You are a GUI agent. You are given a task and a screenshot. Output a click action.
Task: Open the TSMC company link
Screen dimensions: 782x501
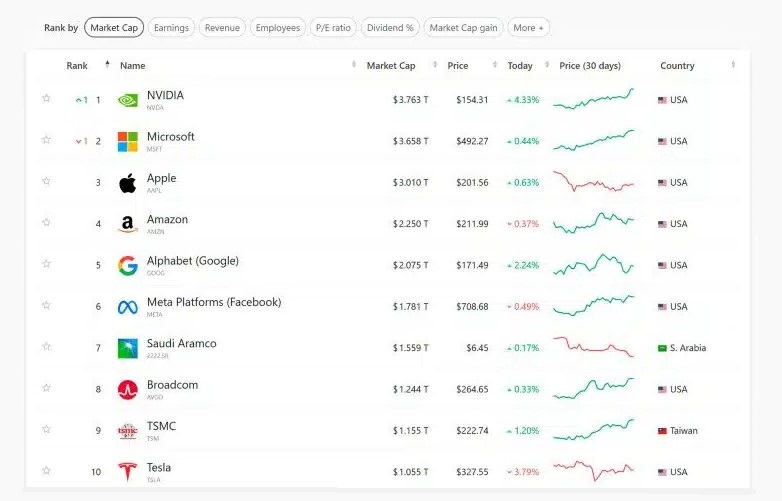pos(161,426)
